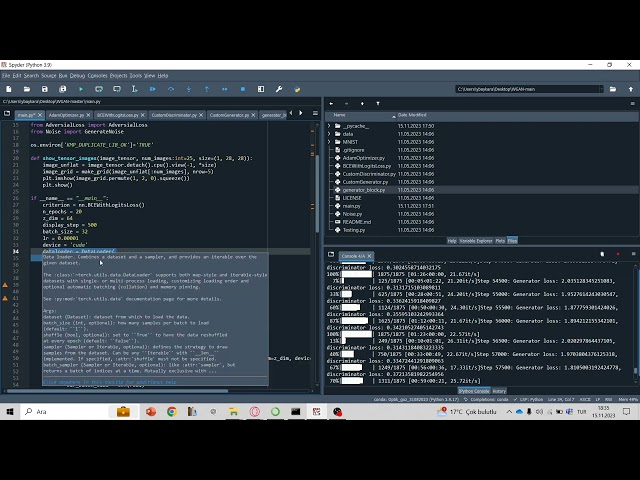Step into the function with the debugger
640x480 pixels.
[189, 89]
